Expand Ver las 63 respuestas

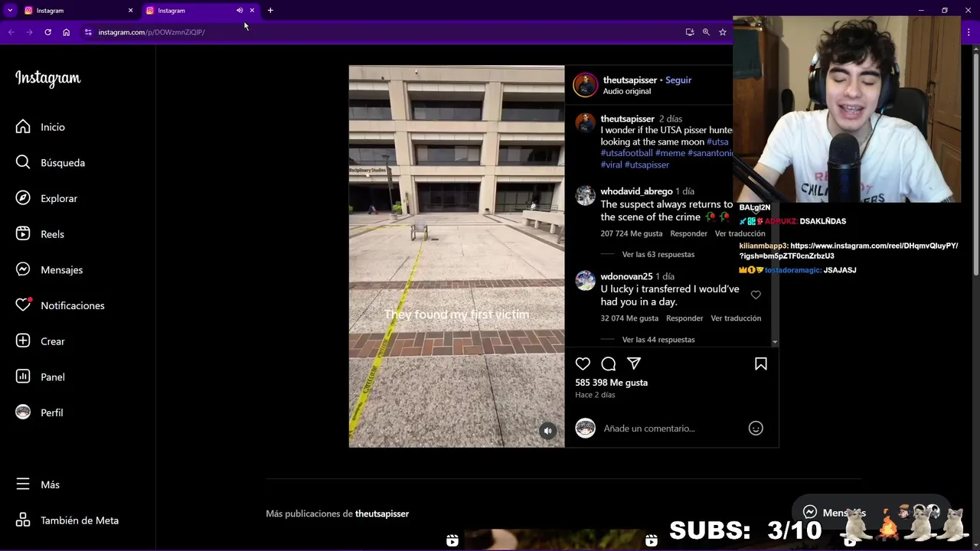[658, 254]
